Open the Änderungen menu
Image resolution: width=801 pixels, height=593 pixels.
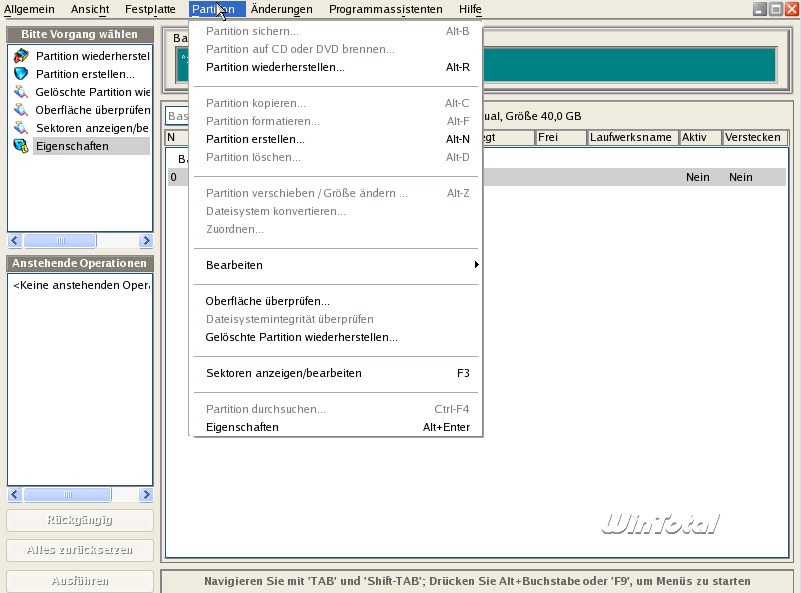[281, 9]
